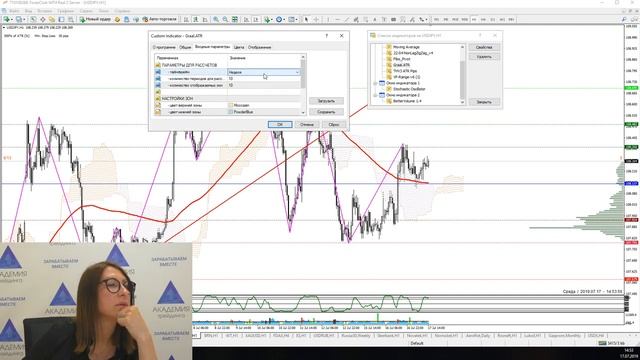Viewport: 640px width, 360px height.
Task: Zoom in on the chart
Action: 216,19
